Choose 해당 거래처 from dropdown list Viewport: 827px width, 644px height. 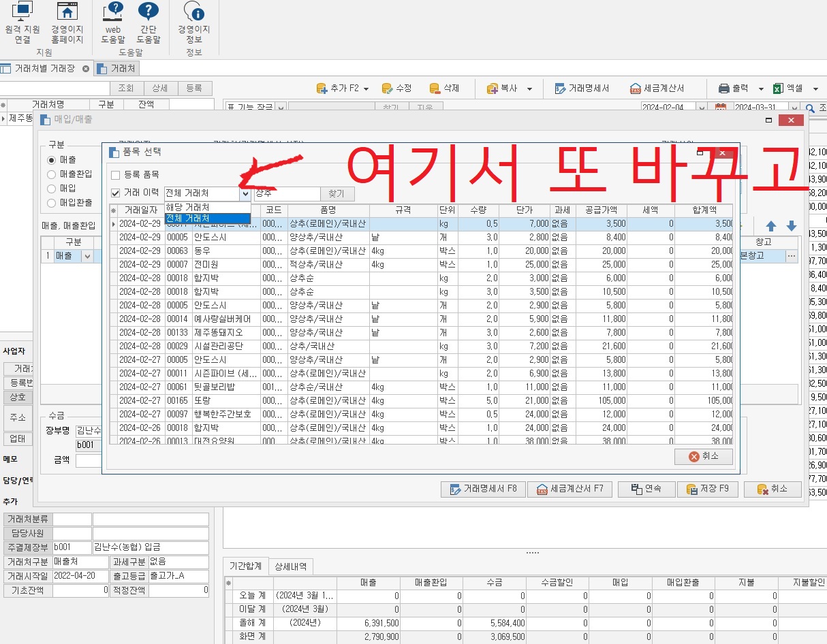click(187, 207)
